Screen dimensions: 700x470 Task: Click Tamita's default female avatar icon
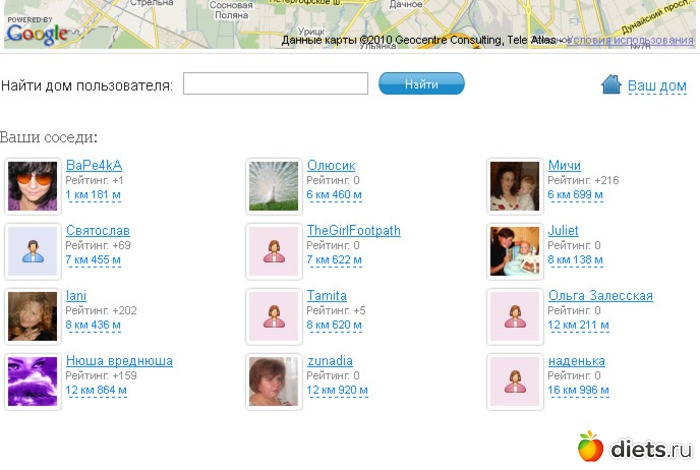(x=274, y=316)
